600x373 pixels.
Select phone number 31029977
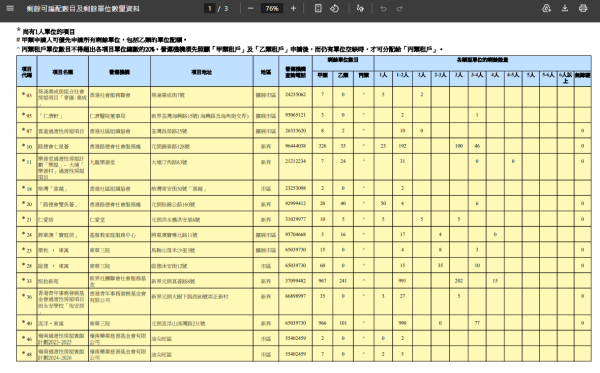pos(295,219)
